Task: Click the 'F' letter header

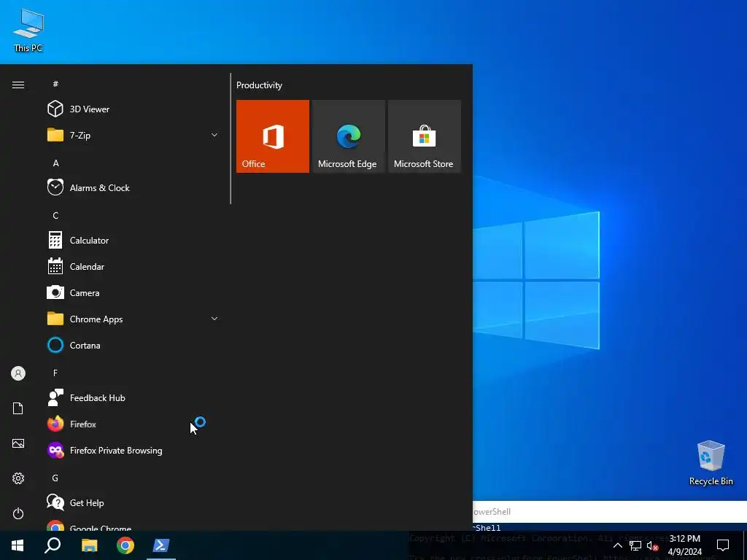Action: tap(55, 373)
